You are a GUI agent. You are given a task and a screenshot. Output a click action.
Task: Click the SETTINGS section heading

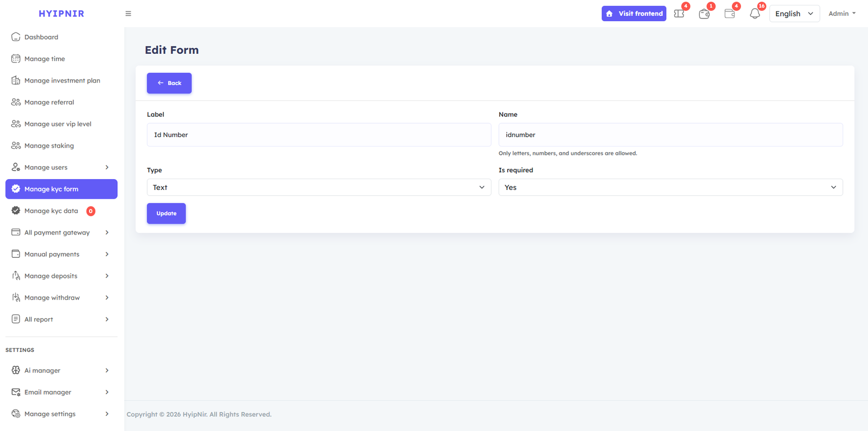coord(20,350)
